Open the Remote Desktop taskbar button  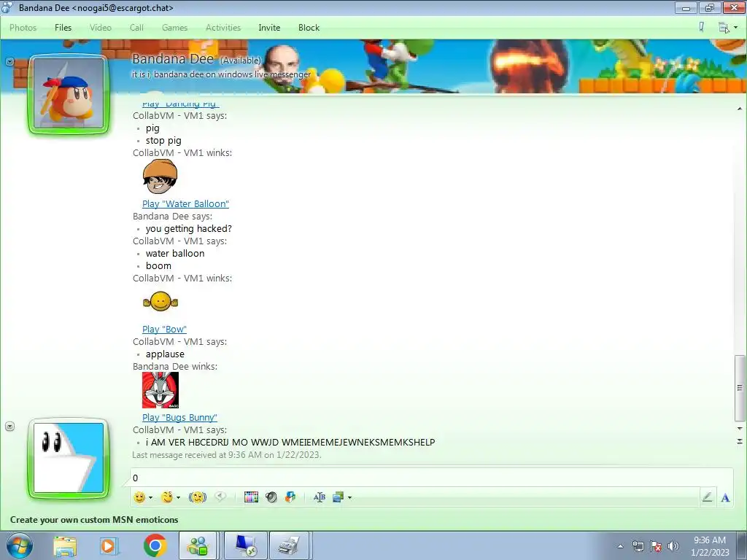[x=246, y=546]
